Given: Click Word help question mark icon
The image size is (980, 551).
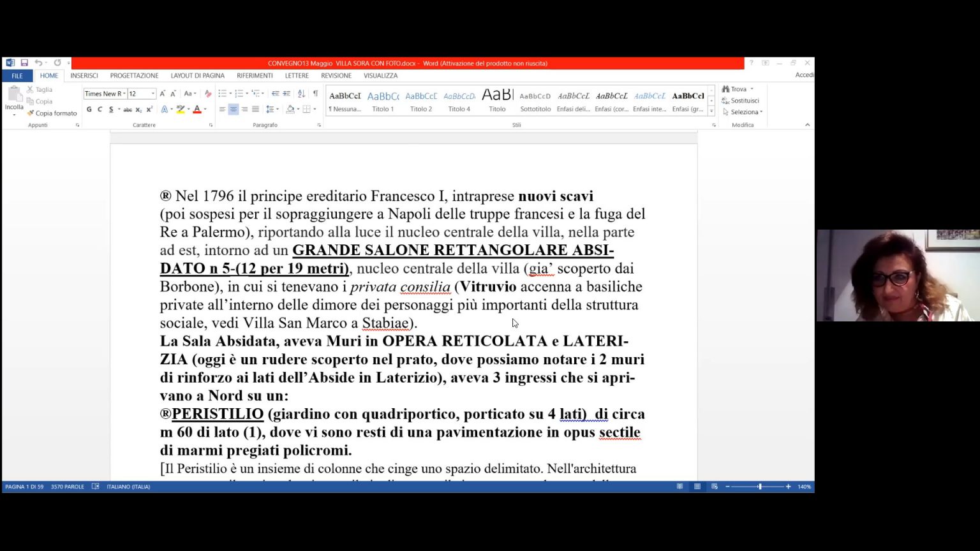Looking at the screenshot, I should click(x=751, y=63).
